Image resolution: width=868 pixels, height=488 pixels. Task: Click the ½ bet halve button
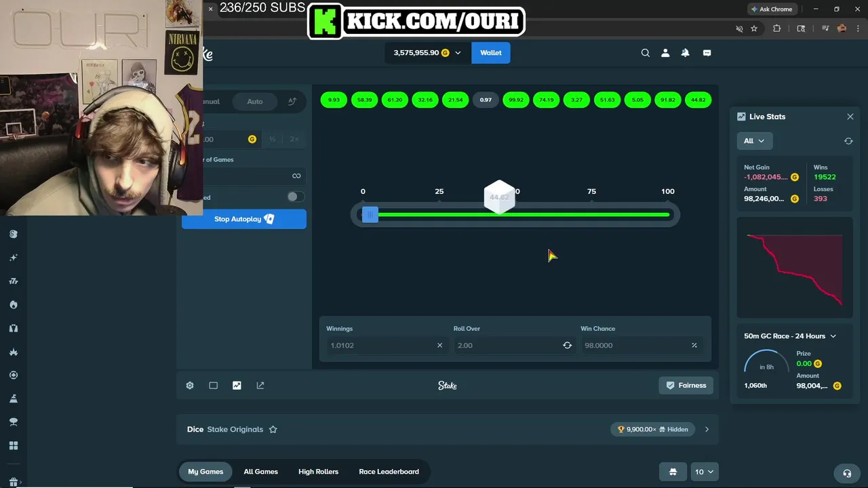click(273, 139)
